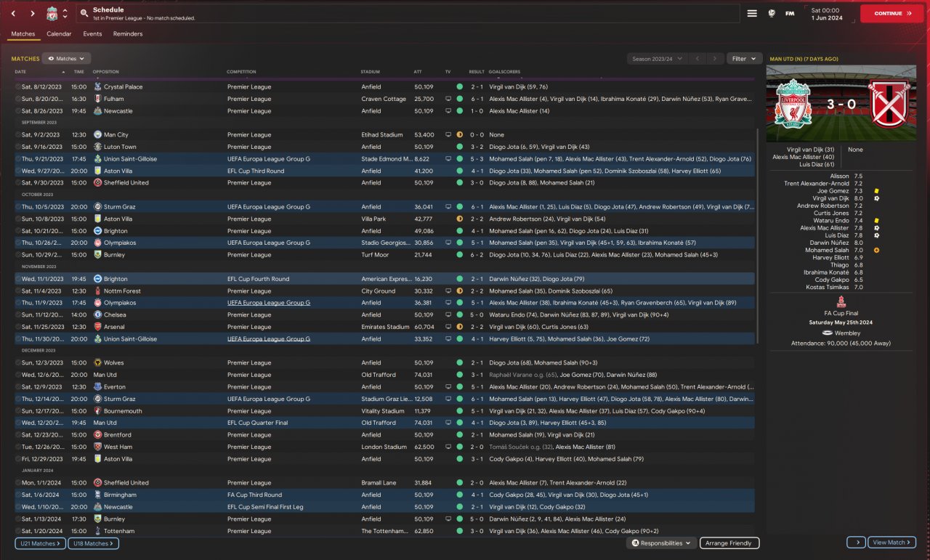Click the Continue button

click(x=891, y=13)
